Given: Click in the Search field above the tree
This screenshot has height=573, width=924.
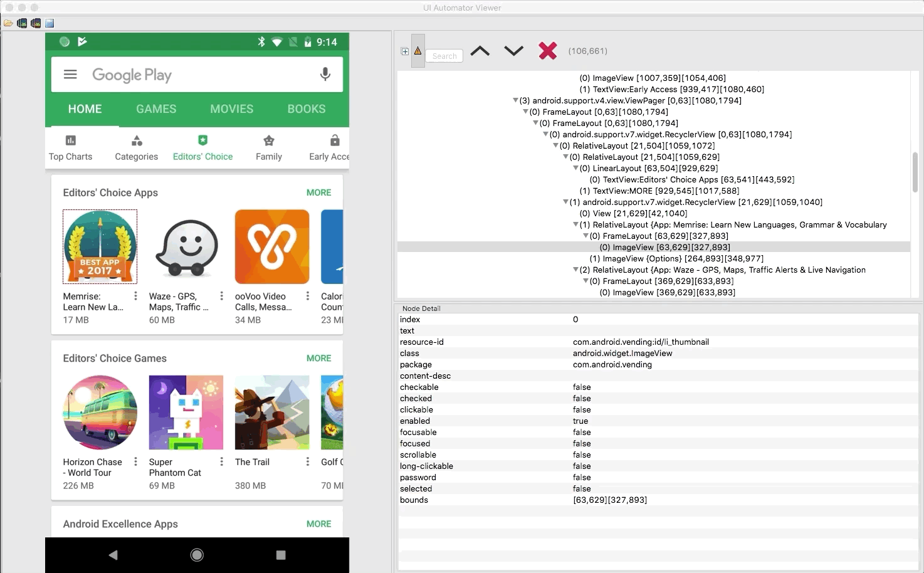Looking at the screenshot, I should point(444,56).
